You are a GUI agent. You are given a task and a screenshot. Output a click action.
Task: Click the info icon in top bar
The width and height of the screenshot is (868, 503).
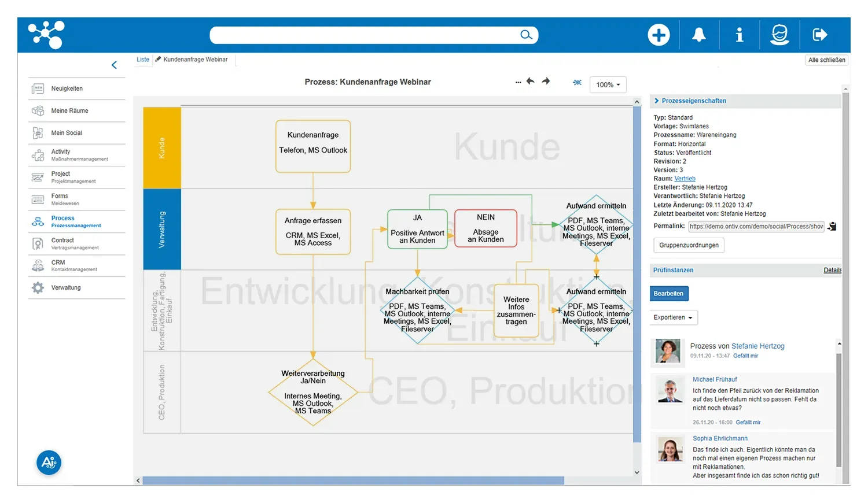739,35
